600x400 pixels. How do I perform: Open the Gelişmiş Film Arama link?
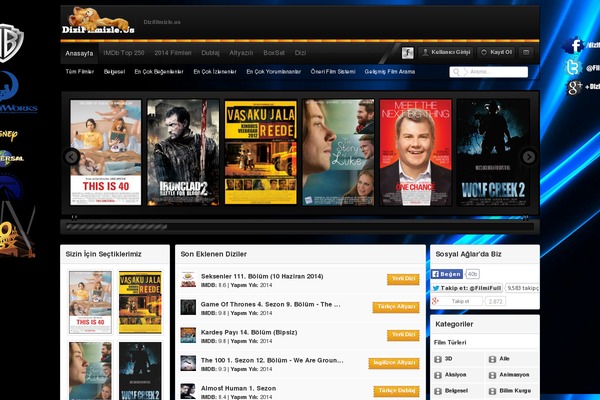coord(390,72)
